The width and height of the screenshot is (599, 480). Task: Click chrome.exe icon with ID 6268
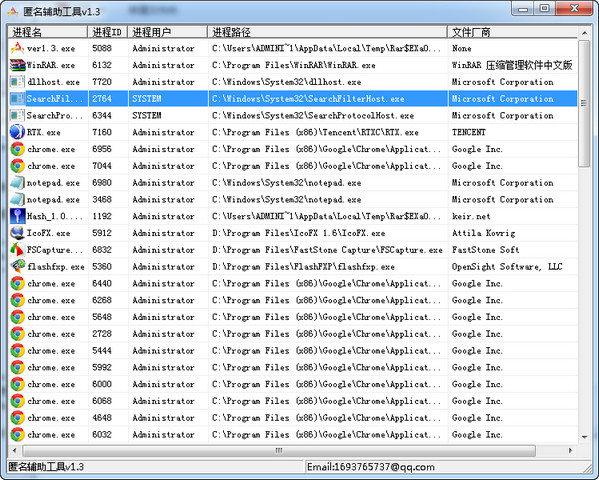(17, 300)
